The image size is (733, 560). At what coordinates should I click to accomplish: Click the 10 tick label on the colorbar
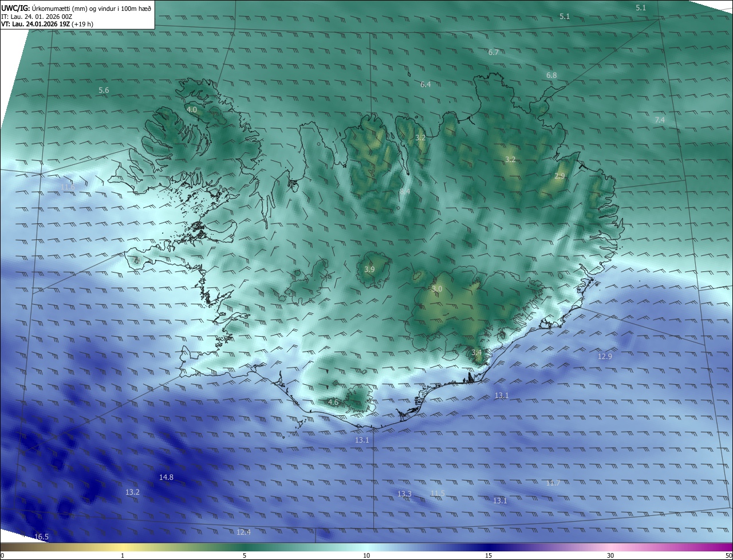click(x=366, y=555)
